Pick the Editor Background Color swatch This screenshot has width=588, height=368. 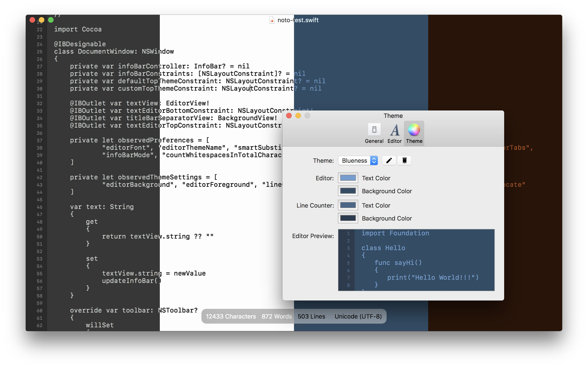tap(348, 191)
